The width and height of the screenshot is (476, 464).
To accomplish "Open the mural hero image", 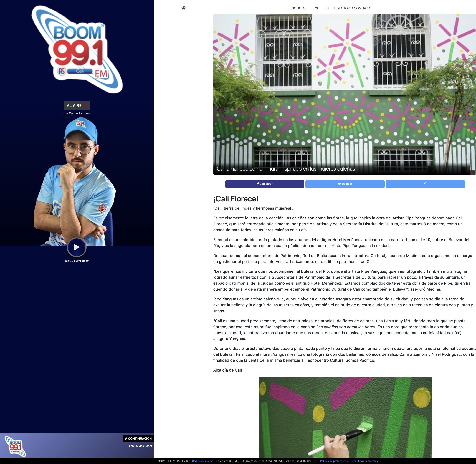I will point(344,94).
